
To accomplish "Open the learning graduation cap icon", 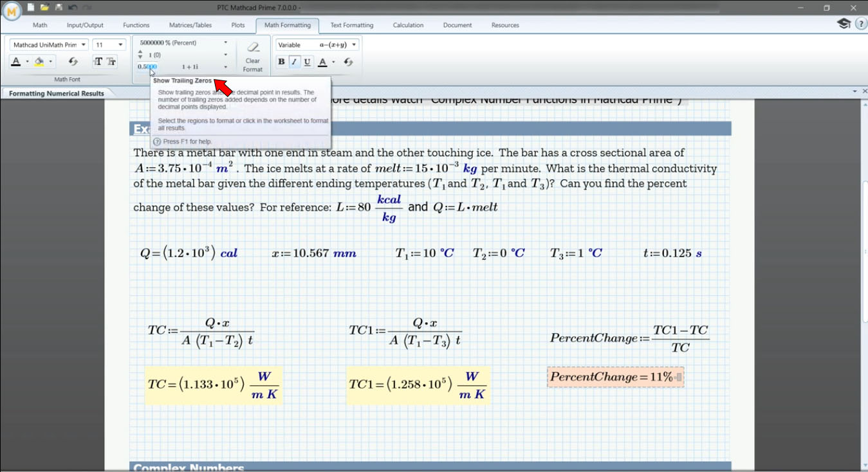I will click(x=843, y=24).
